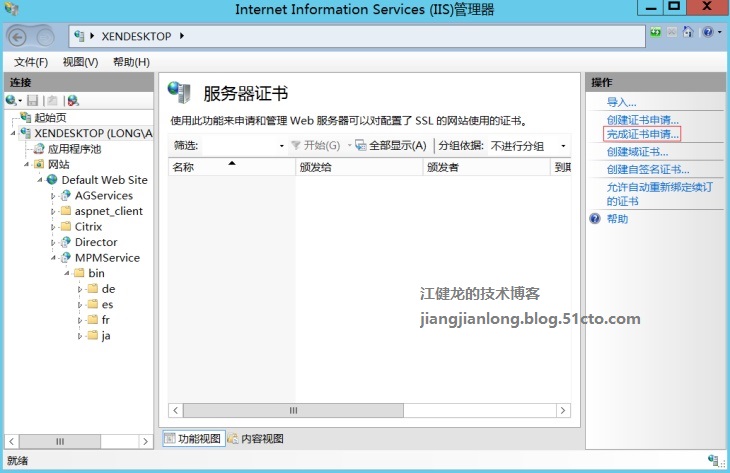The image size is (730, 473).
Task: Collapse the MPMService node
Action: 53,258
